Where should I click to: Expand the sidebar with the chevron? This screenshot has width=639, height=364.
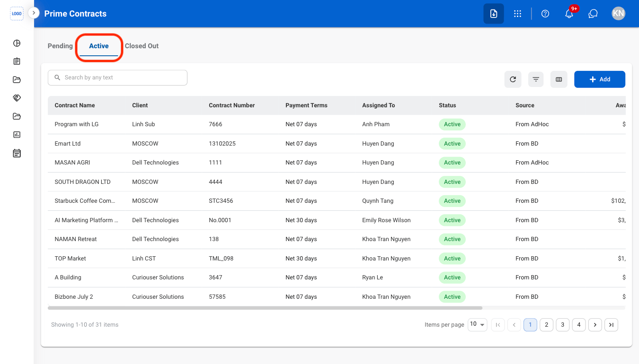click(34, 13)
